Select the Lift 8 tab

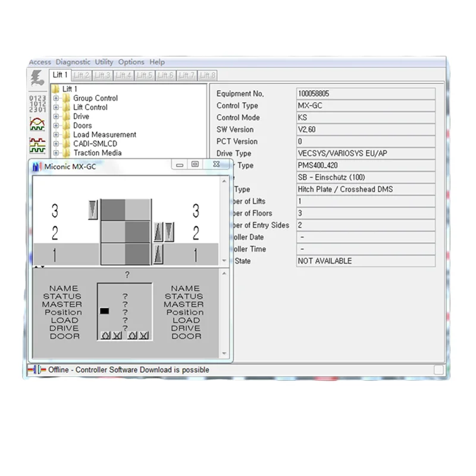click(x=207, y=76)
